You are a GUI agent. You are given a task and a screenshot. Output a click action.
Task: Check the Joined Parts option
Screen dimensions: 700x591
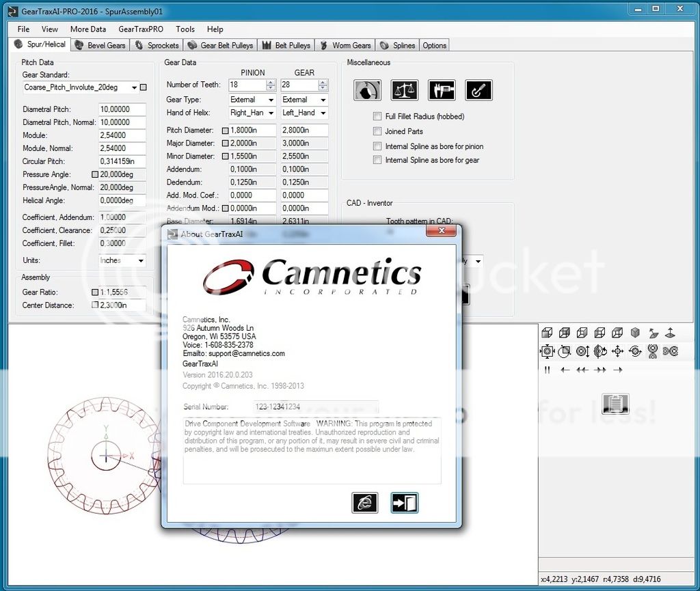tap(377, 131)
